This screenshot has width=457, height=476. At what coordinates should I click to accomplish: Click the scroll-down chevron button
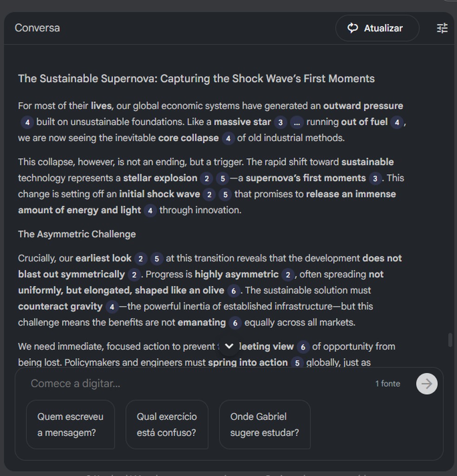tap(229, 346)
